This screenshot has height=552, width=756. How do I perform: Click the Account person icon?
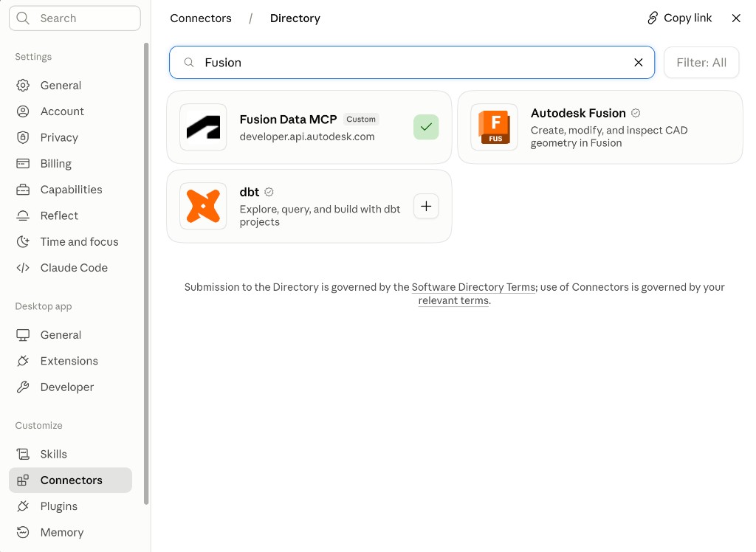coord(23,111)
